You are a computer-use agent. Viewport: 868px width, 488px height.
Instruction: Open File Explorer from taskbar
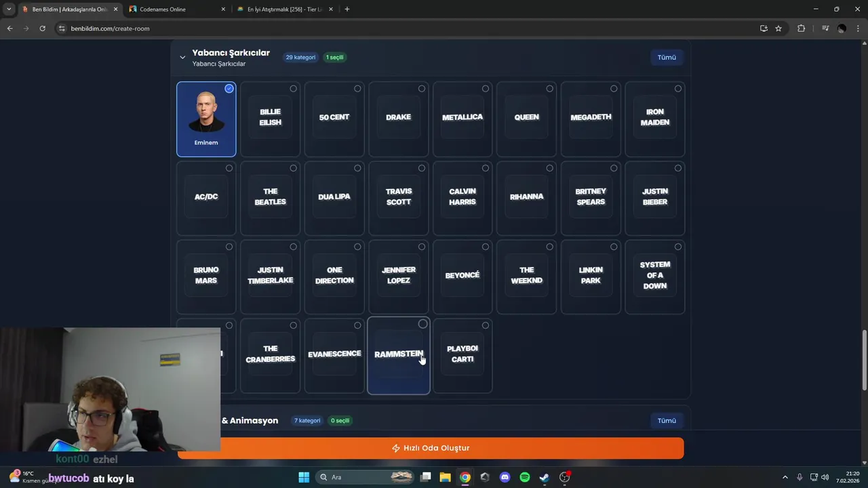click(446, 477)
